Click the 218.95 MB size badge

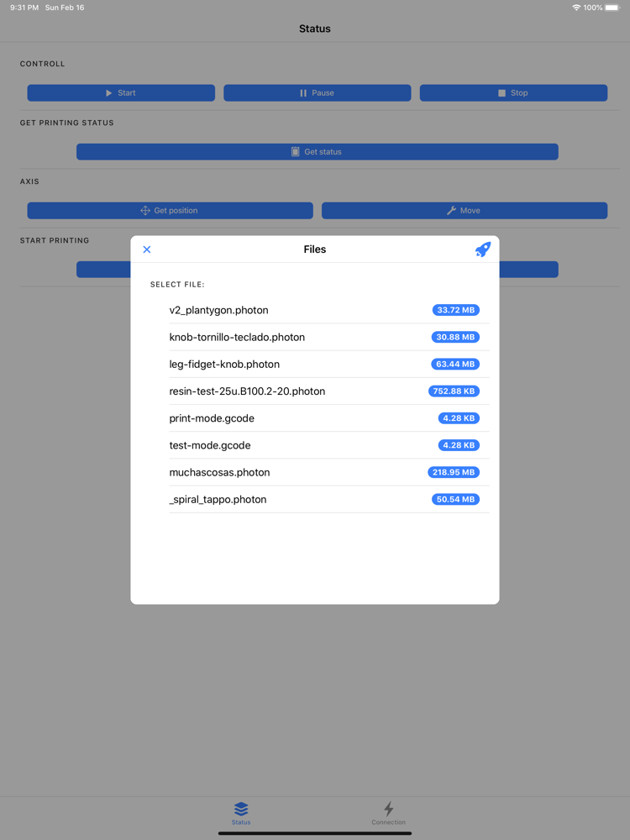tap(454, 472)
